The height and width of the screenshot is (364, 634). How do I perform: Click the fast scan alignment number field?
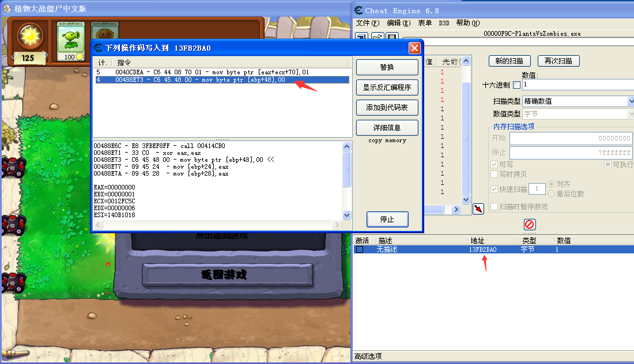tap(537, 189)
